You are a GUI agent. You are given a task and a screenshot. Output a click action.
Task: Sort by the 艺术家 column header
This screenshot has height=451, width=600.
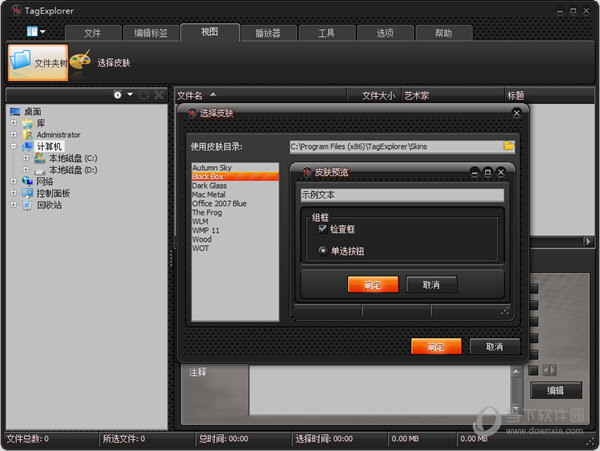[453, 95]
